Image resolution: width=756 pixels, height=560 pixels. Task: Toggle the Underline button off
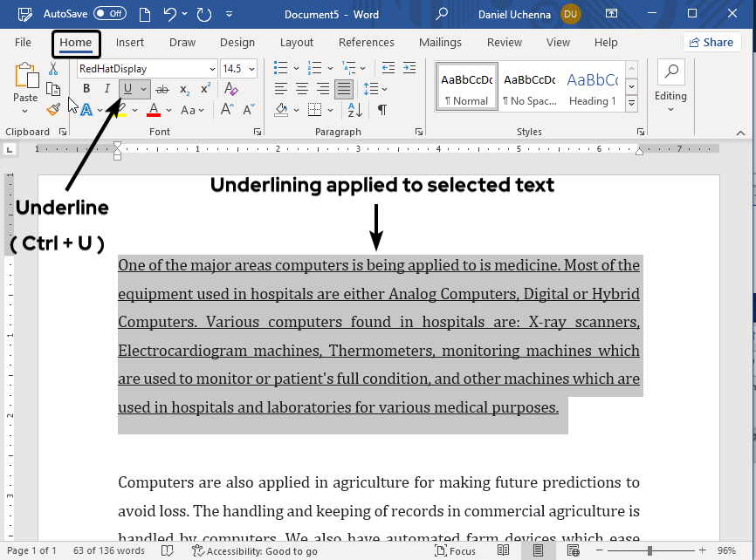click(128, 89)
